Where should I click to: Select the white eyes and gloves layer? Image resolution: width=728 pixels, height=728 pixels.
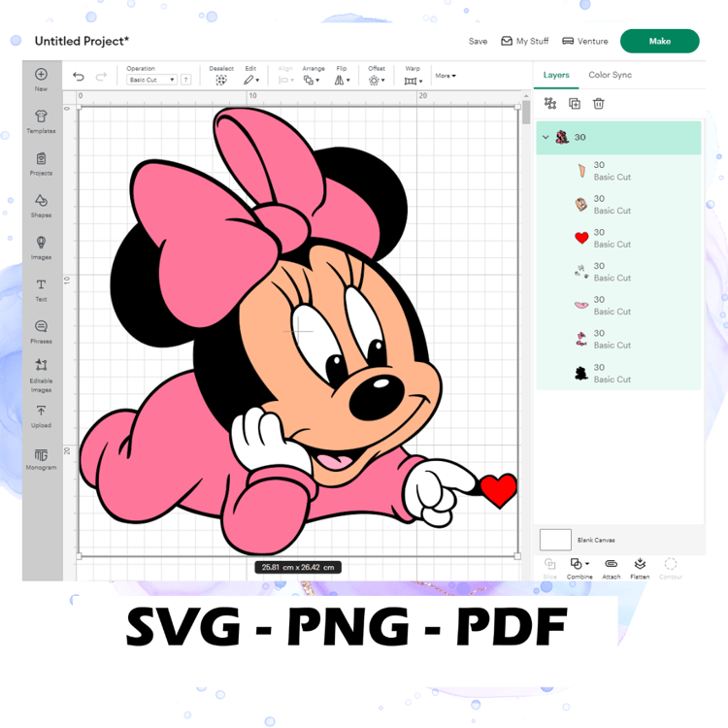pyautogui.click(x=618, y=272)
